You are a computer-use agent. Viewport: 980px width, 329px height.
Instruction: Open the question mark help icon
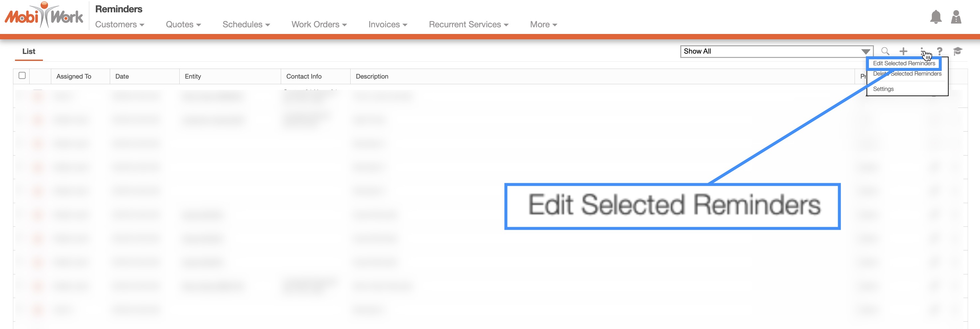point(939,51)
